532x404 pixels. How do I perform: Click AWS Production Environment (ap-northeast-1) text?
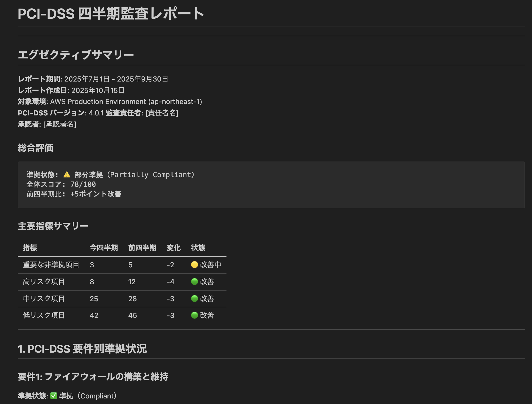(126, 102)
